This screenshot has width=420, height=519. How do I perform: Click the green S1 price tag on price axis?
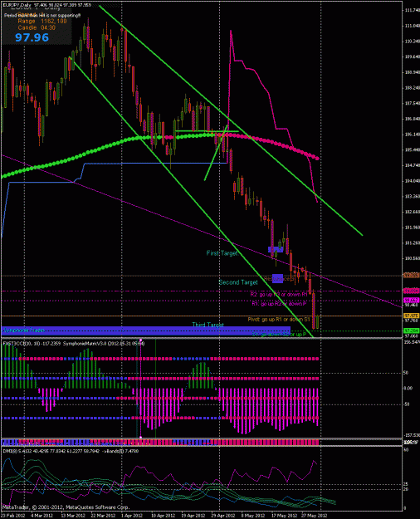click(411, 330)
